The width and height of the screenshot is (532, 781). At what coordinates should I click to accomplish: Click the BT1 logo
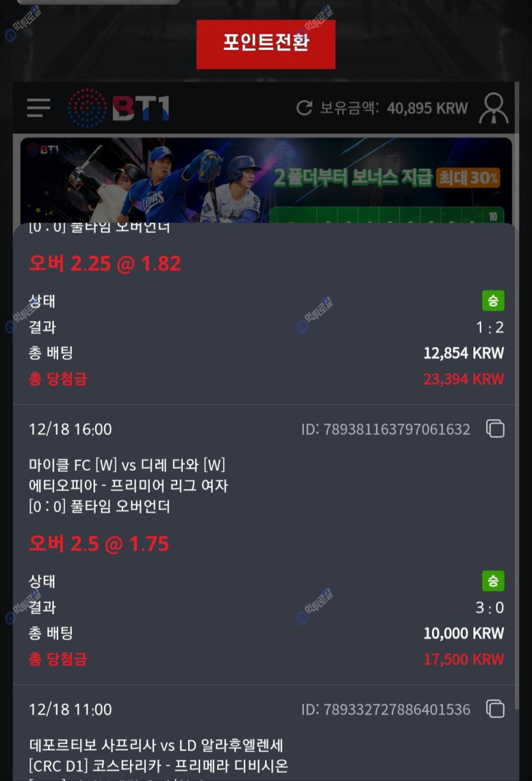click(x=119, y=108)
